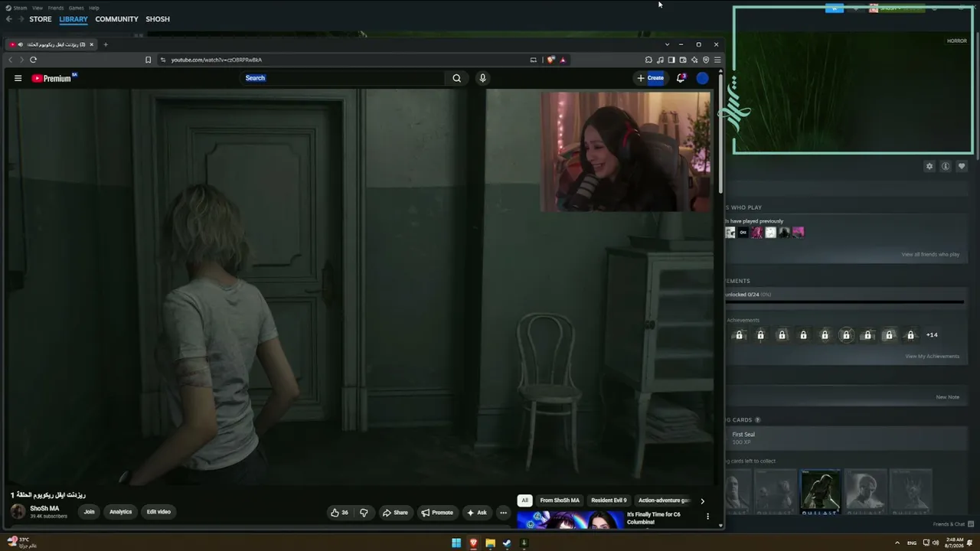980x551 pixels.
Task: Reload the YouTube page in the browser
Action: [x=33, y=60]
